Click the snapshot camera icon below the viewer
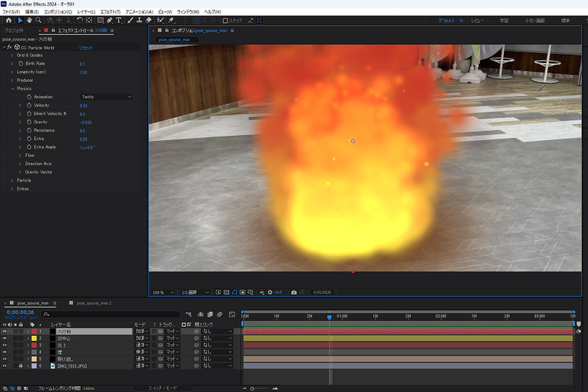The height and width of the screenshot is (392, 588). pos(294,292)
